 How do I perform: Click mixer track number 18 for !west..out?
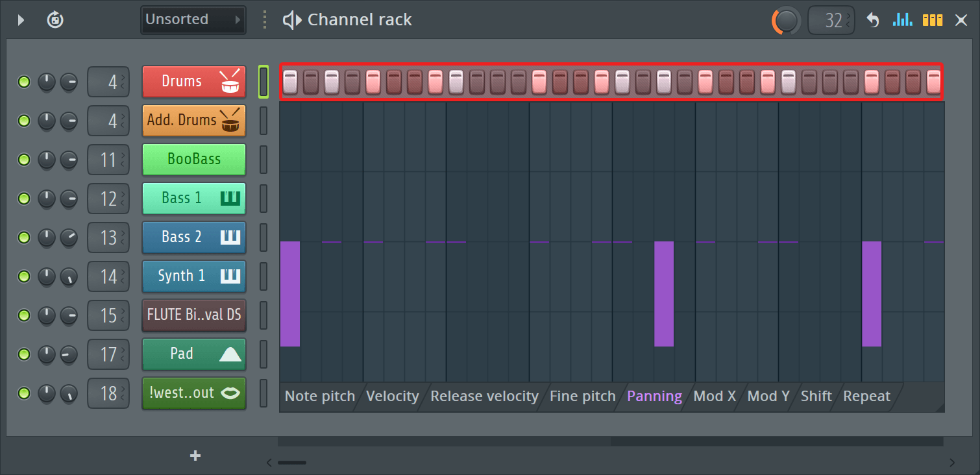coord(108,394)
